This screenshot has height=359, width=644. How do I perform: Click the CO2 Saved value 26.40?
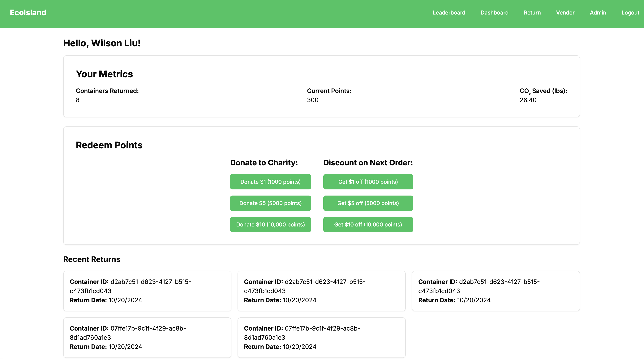tap(528, 100)
